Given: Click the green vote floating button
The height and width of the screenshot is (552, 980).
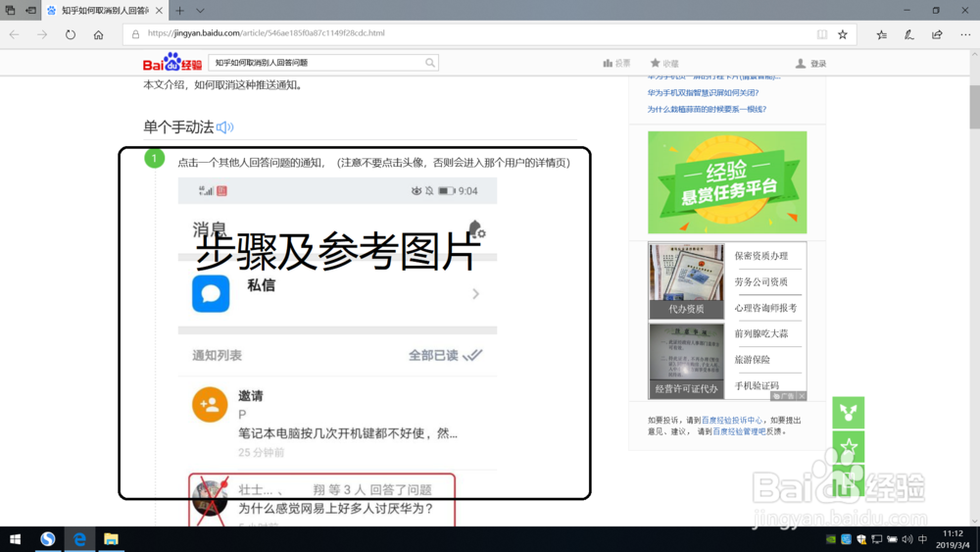Looking at the screenshot, I should point(848,480).
